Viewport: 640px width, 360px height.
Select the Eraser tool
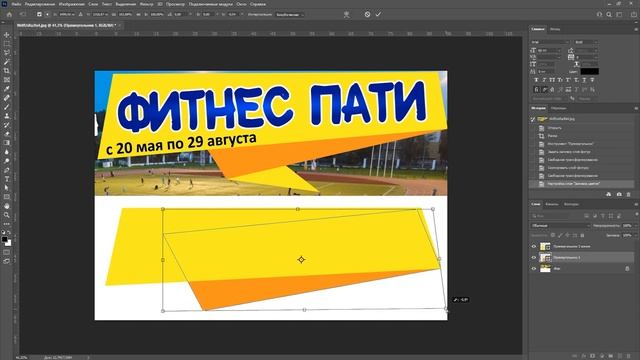pyautogui.click(x=7, y=134)
